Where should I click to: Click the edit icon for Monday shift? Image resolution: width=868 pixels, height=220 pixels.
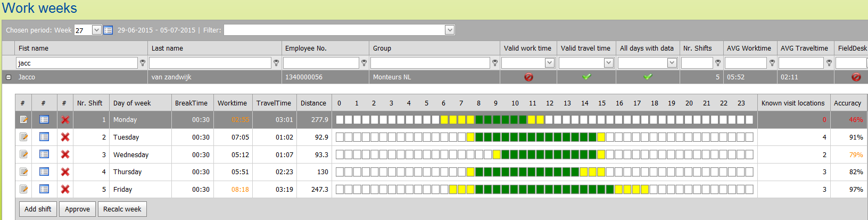pyautogui.click(x=23, y=120)
